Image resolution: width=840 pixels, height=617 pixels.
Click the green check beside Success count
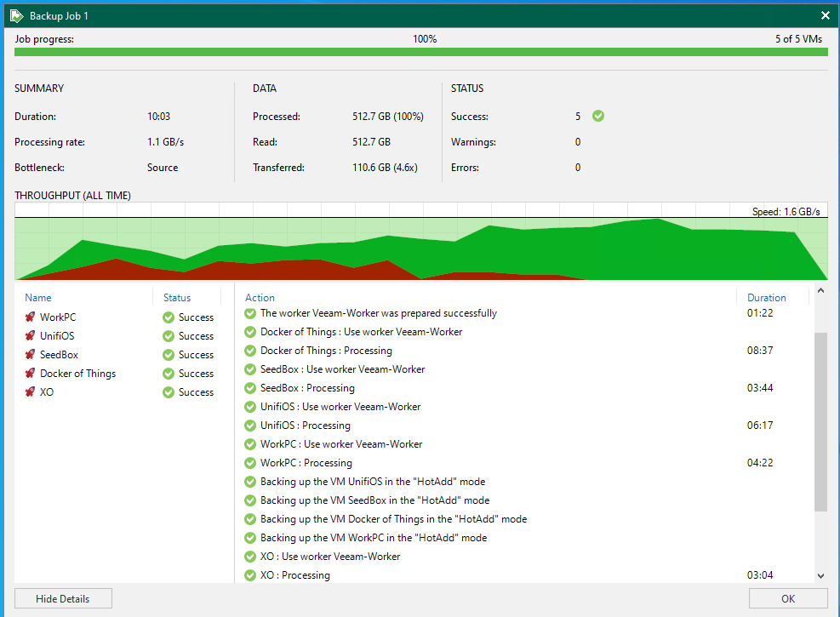tap(598, 116)
